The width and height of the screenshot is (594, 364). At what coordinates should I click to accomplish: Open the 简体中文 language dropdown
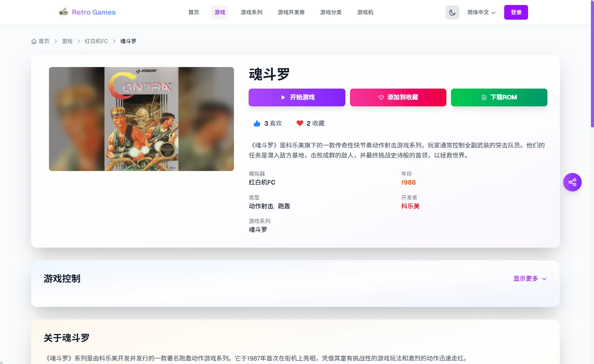(481, 12)
